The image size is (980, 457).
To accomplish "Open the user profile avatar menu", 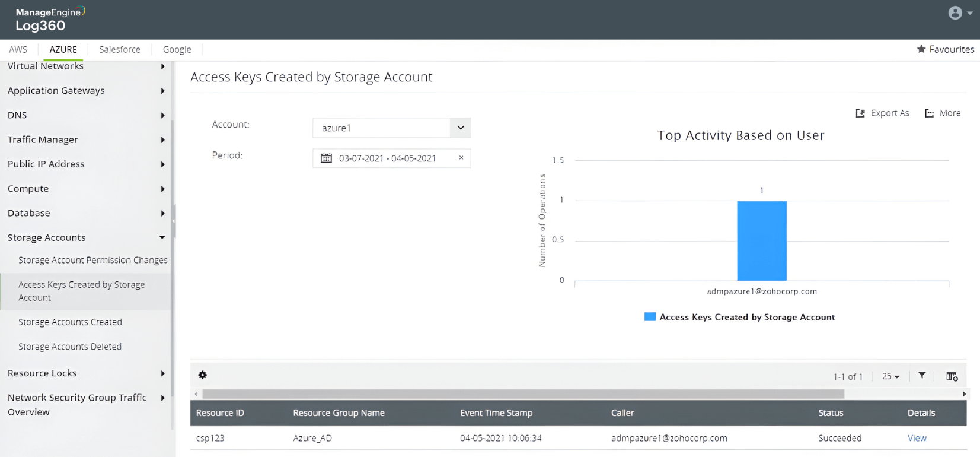I will point(955,13).
